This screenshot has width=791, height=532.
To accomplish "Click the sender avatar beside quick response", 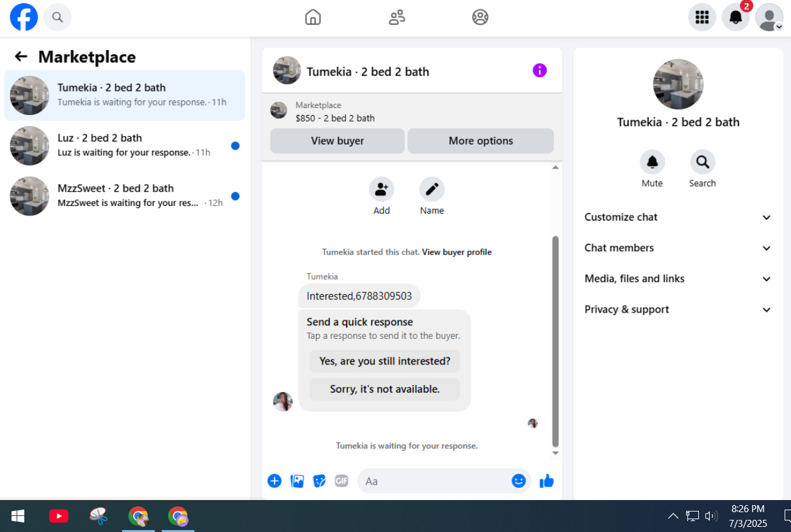I will [x=283, y=402].
